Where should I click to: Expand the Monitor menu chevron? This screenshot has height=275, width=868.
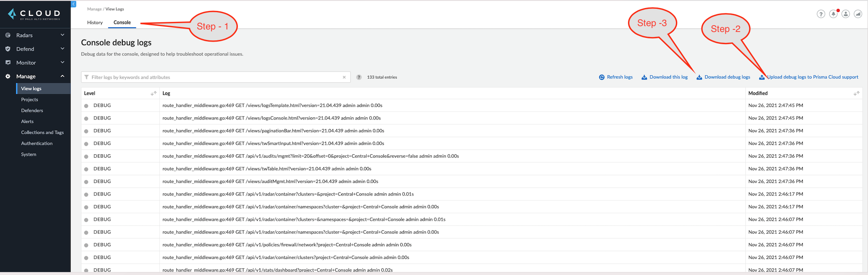pos(62,62)
